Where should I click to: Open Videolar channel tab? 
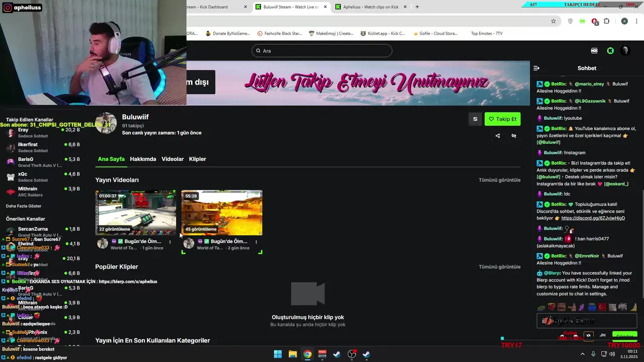[x=173, y=159]
